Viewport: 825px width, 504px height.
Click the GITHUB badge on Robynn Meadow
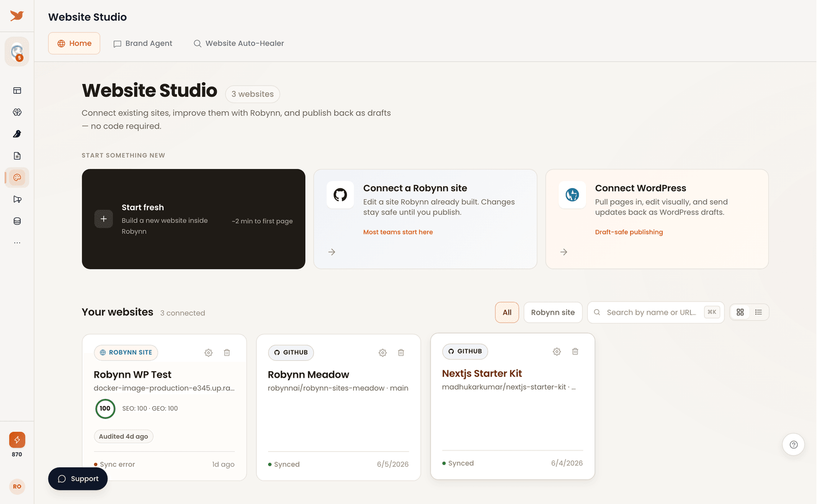click(291, 352)
